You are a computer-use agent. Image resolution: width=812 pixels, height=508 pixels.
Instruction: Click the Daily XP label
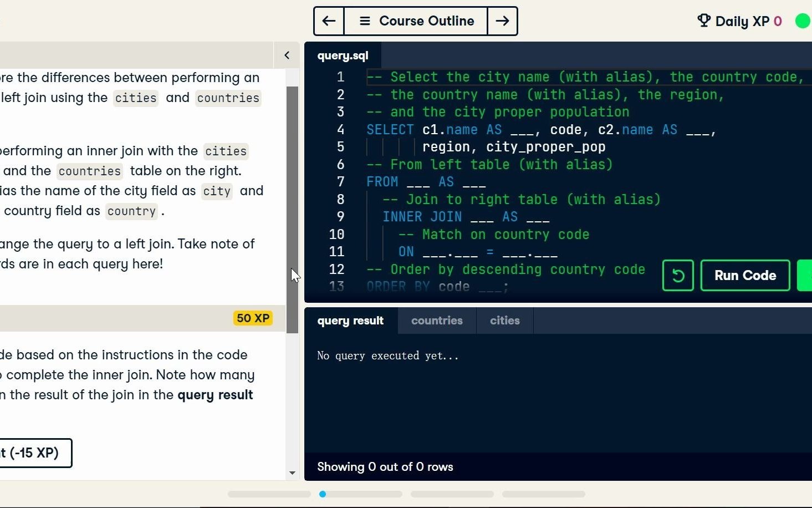[742, 21]
